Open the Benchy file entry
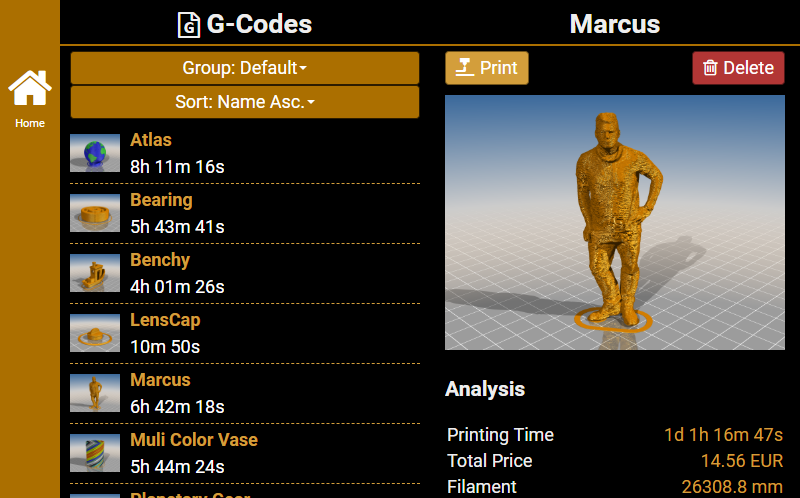The width and height of the screenshot is (800, 498). point(160,260)
